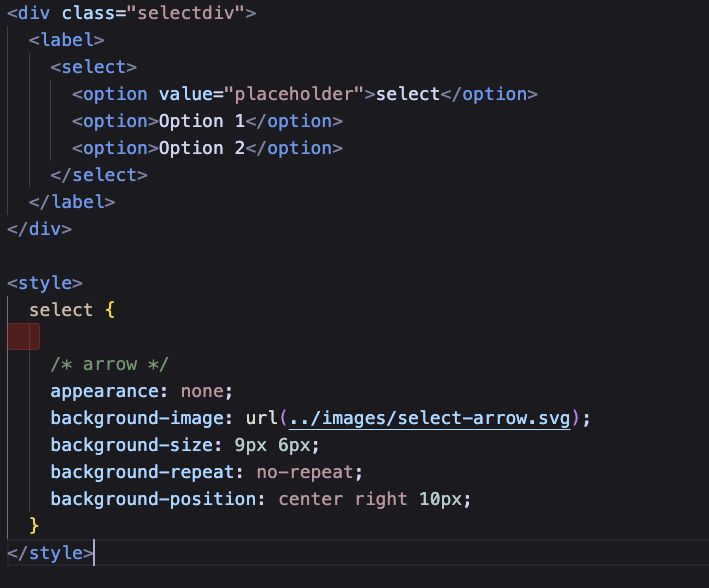Click the "selectdiv" class value string
709x588 pixels.
[x=186, y=13]
